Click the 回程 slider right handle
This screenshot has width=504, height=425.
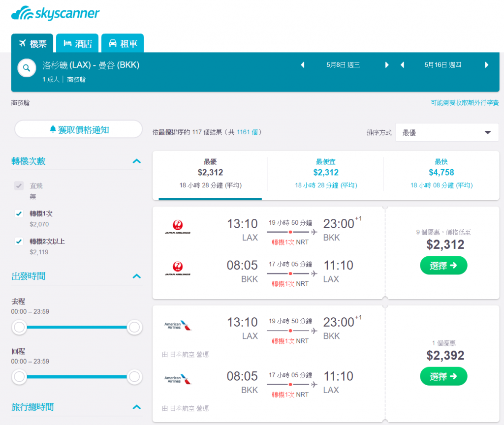(134, 377)
